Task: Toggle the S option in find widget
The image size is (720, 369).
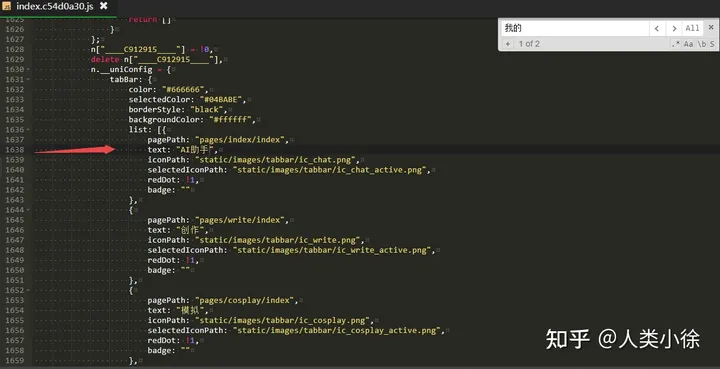Action: 712,44
